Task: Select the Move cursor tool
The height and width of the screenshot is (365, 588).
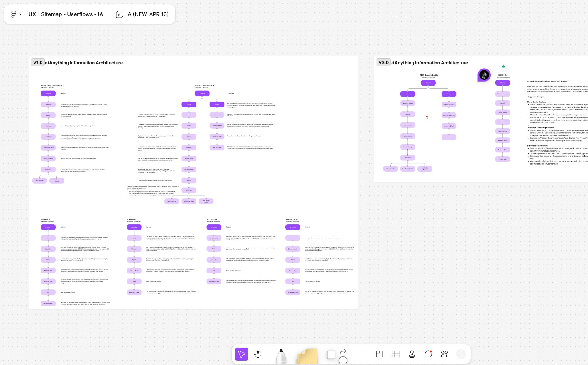Action: 241,354
